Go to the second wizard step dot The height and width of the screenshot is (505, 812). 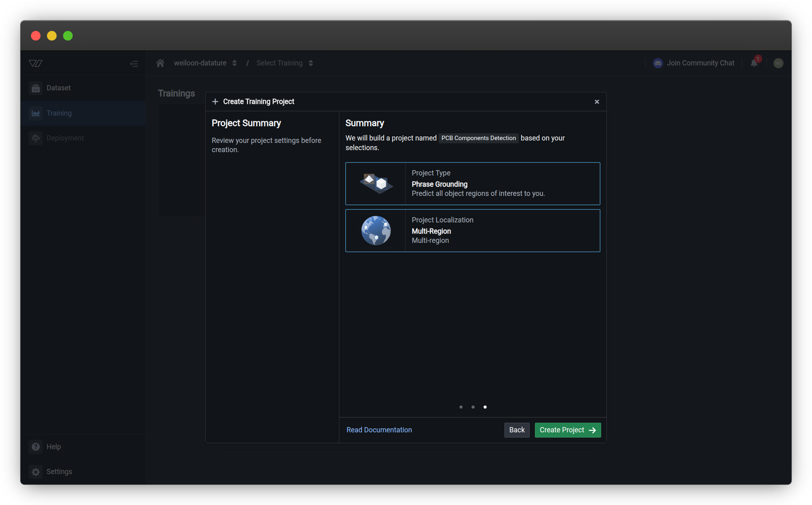click(473, 407)
